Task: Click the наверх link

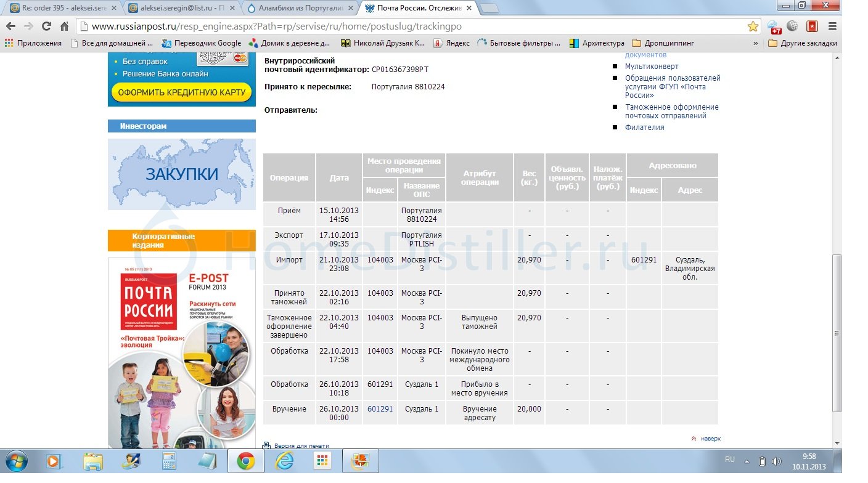Action: pyautogui.click(x=710, y=439)
